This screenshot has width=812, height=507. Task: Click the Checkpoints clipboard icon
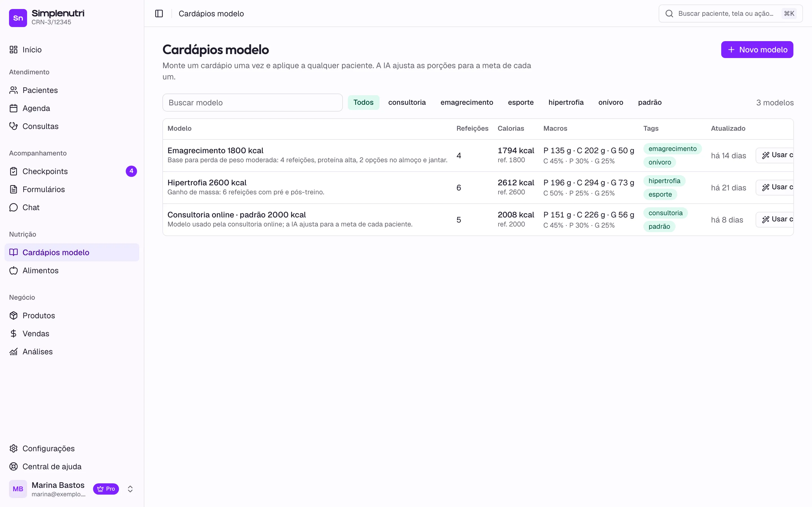pyautogui.click(x=14, y=171)
